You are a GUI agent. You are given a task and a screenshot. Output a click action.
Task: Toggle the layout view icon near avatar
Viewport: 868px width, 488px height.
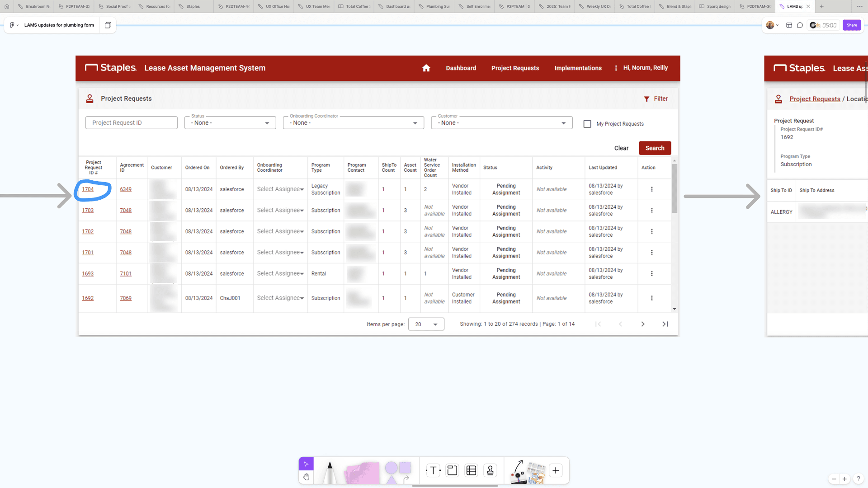pos(789,25)
